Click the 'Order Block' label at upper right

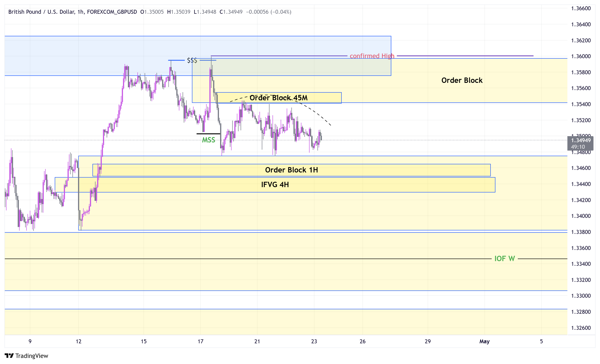pos(462,80)
